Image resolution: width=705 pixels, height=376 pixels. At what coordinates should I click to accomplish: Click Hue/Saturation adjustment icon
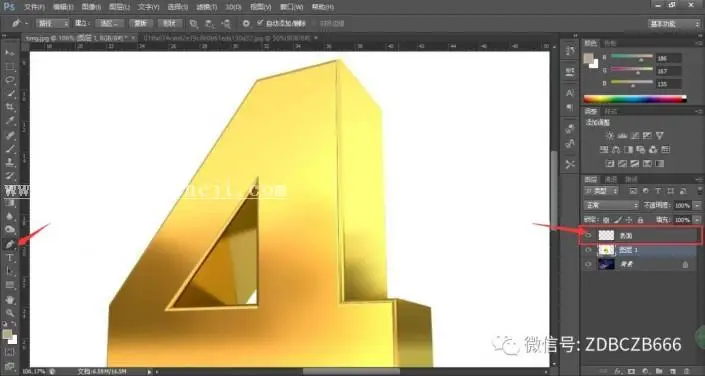click(605, 149)
